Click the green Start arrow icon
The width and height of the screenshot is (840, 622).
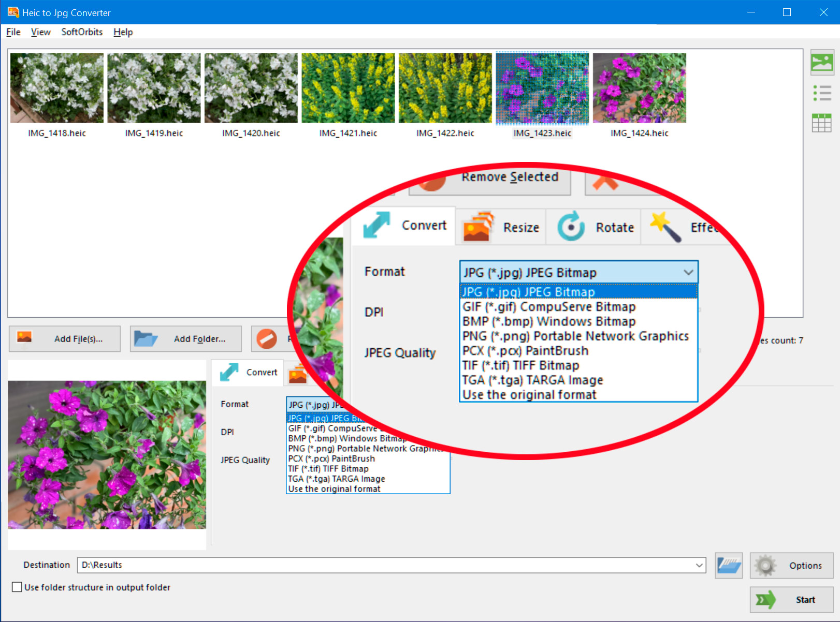tap(765, 599)
